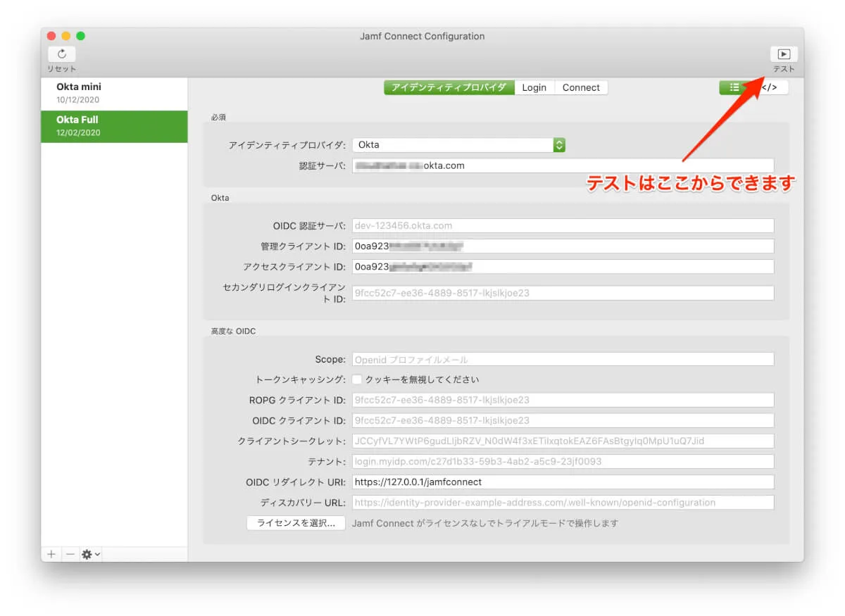This screenshot has height=616, width=845.
Task: Switch to the list view icon
Action: tap(735, 87)
